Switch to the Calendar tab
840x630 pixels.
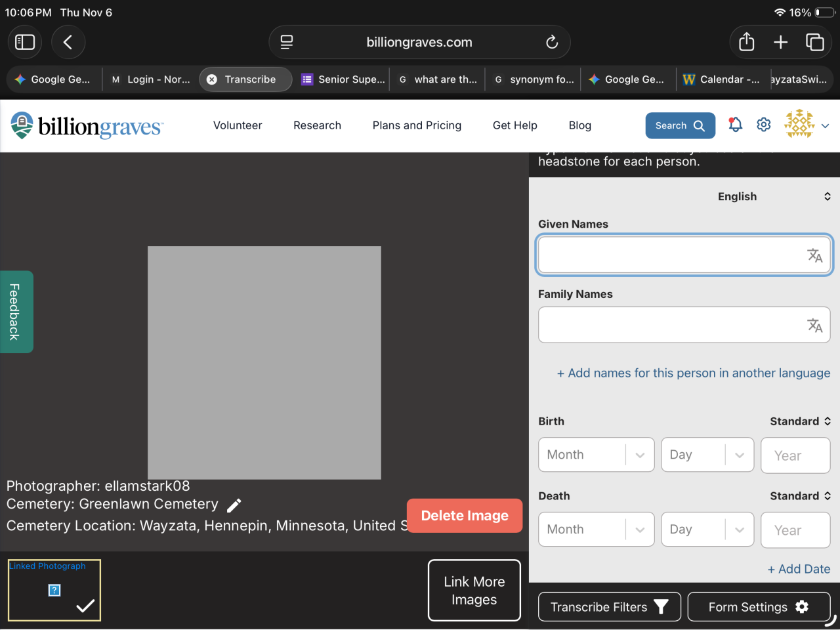pos(721,79)
